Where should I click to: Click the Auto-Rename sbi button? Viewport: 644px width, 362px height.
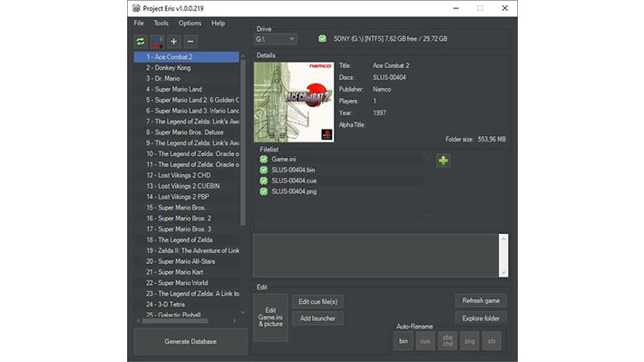coord(492,341)
